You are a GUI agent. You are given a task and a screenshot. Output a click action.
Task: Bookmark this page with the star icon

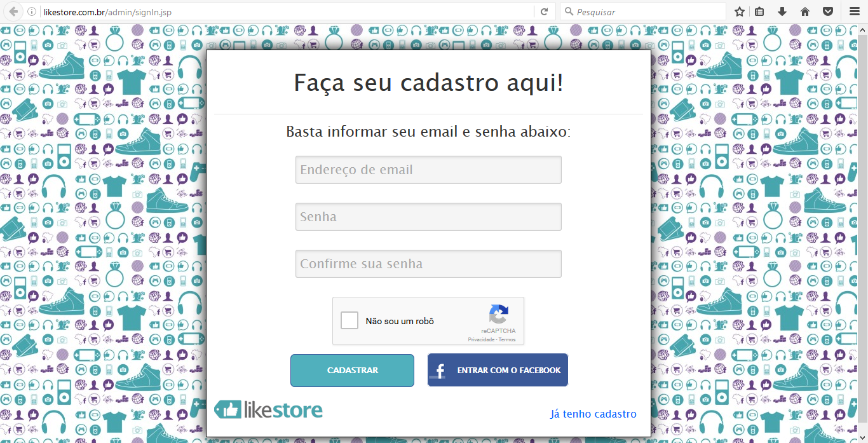tap(740, 12)
